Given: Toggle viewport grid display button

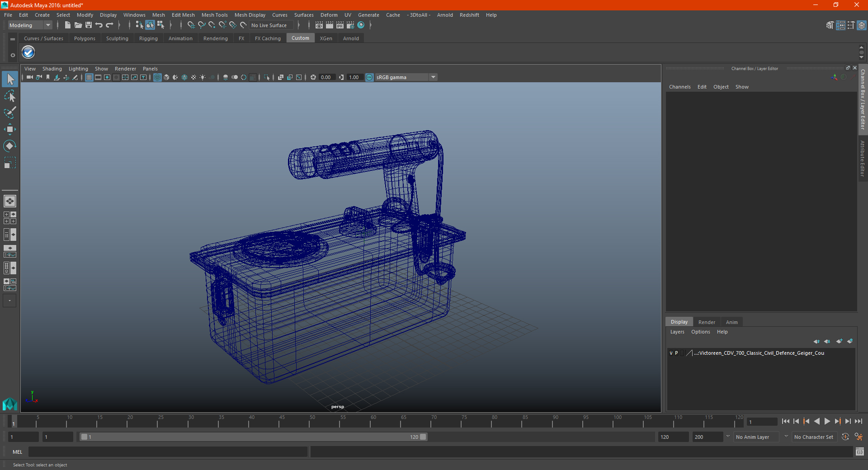Looking at the screenshot, I should pos(89,77).
